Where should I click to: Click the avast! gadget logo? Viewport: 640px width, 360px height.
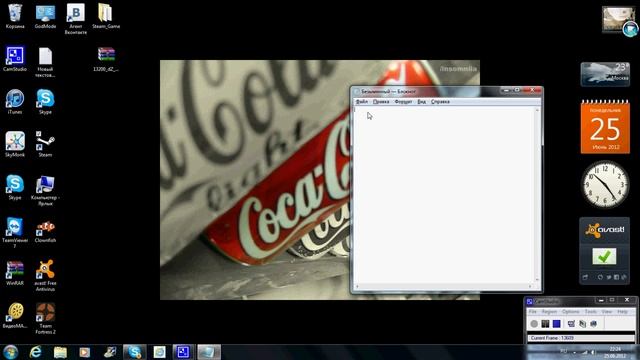604,230
